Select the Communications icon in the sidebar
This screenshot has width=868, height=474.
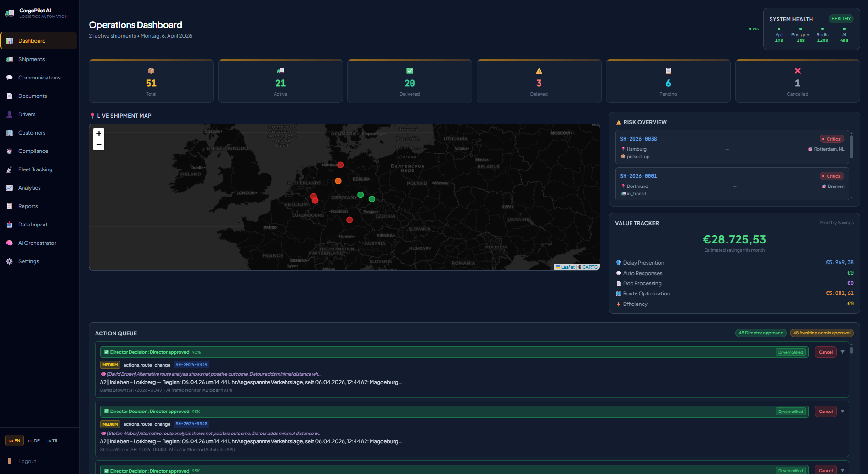click(10, 77)
